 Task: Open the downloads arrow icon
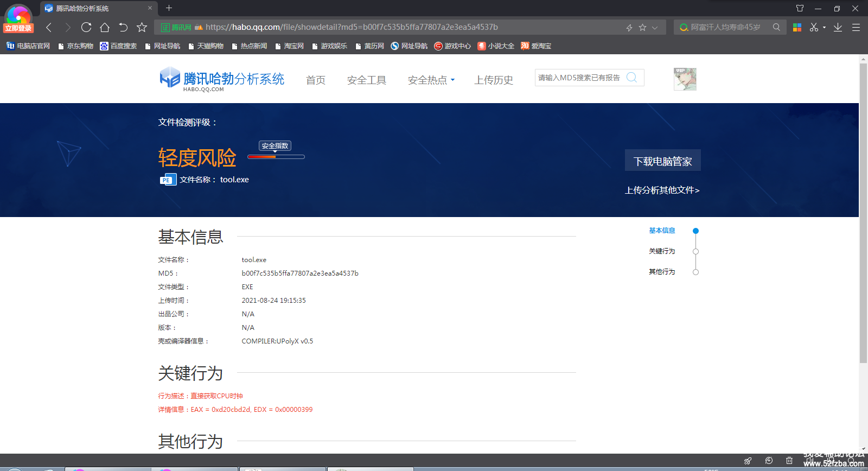[x=838, y=27]
